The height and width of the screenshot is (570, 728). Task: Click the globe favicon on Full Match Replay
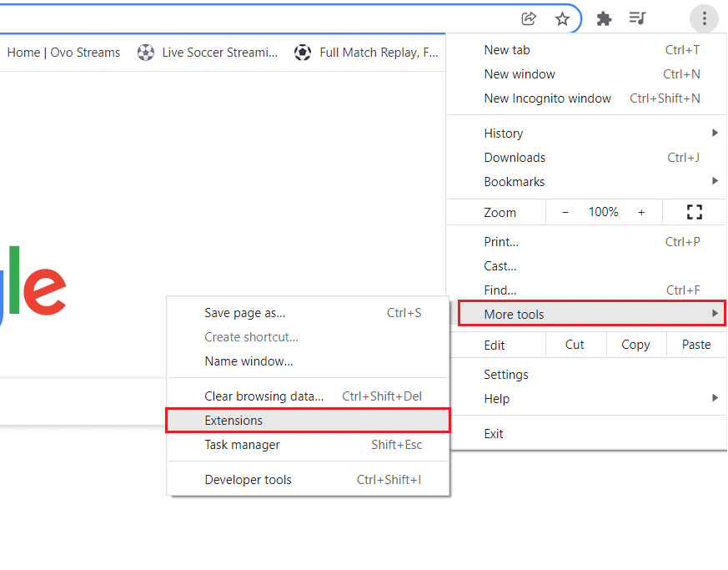[302, 52]
